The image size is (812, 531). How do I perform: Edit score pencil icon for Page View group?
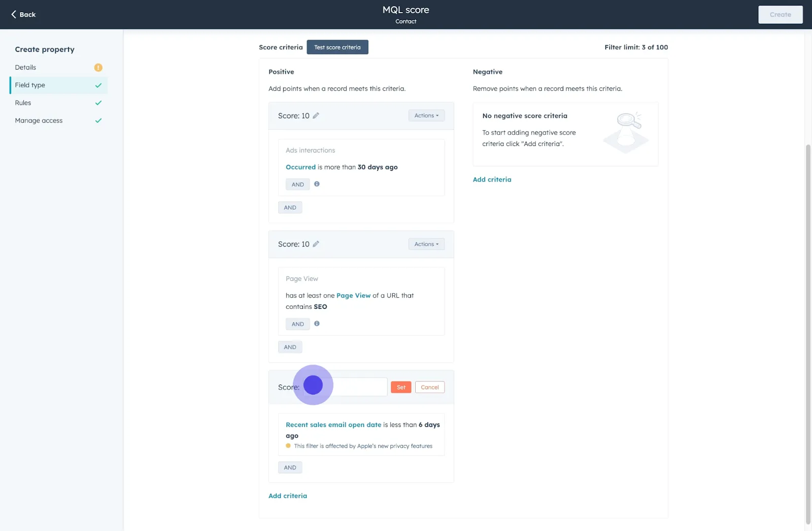(x=316, y=244)
